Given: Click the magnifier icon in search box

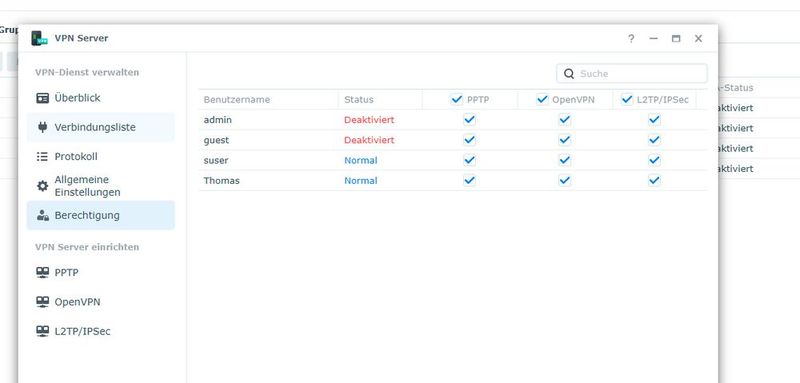Looking at the screenshot, I should 569,73.
